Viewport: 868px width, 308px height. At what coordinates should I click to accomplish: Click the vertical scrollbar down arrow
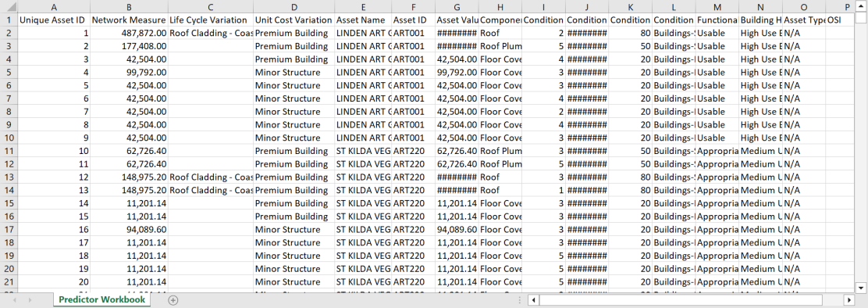click(861, 288)
